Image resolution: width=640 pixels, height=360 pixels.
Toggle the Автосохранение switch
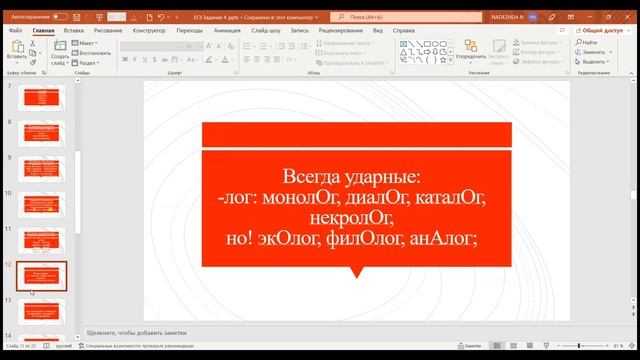click(x=60, y=17)
